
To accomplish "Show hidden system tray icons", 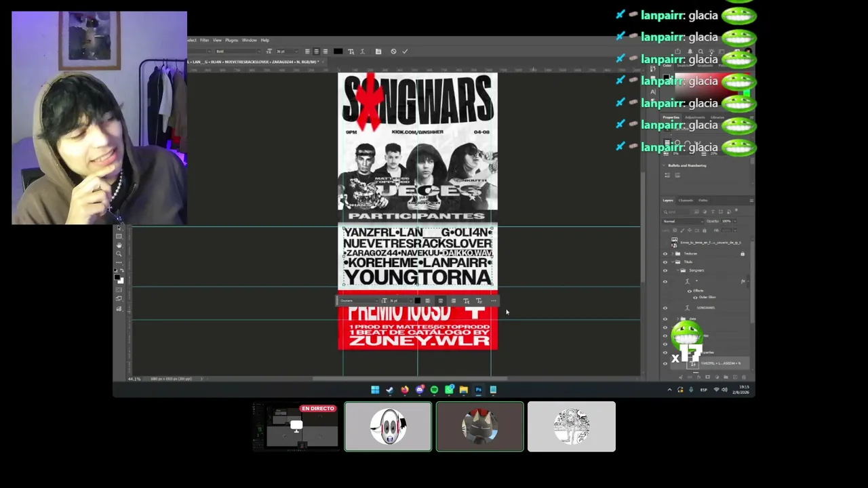I will (669, 390).
